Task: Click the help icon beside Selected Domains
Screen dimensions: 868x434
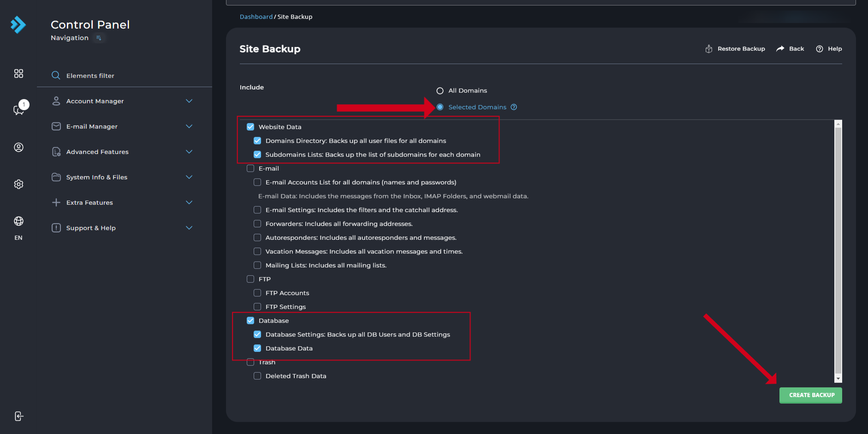Action: (514, 107)
